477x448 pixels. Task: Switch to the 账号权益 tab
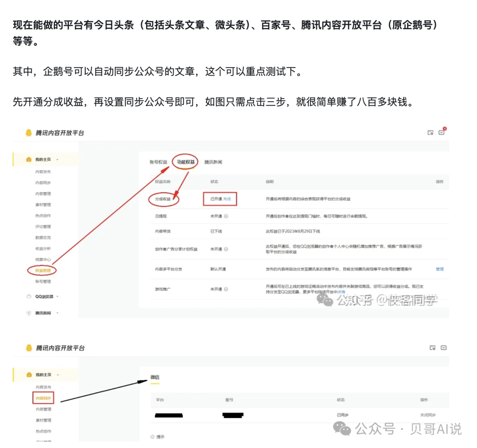pos(158,162)
